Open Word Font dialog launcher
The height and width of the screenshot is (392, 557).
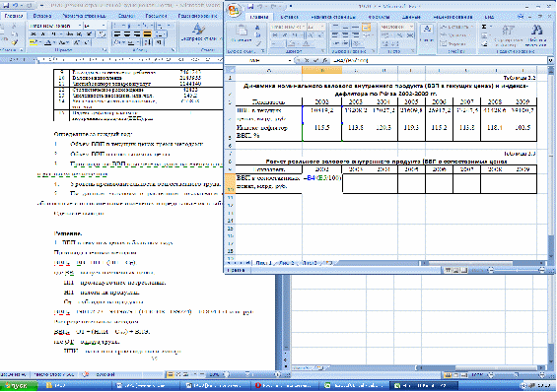(x=104, y=50)
